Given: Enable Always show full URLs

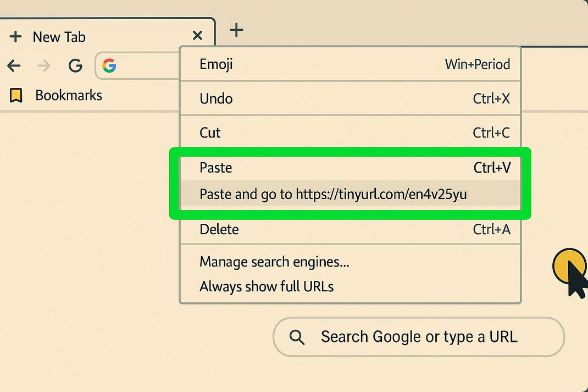Looking at the screenshot, I should [266, 286].
